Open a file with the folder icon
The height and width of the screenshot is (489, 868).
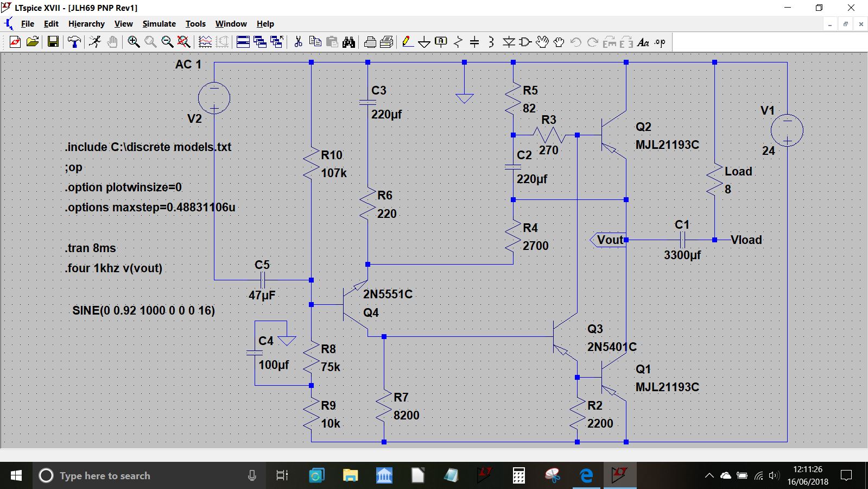(x=33, y=42)
